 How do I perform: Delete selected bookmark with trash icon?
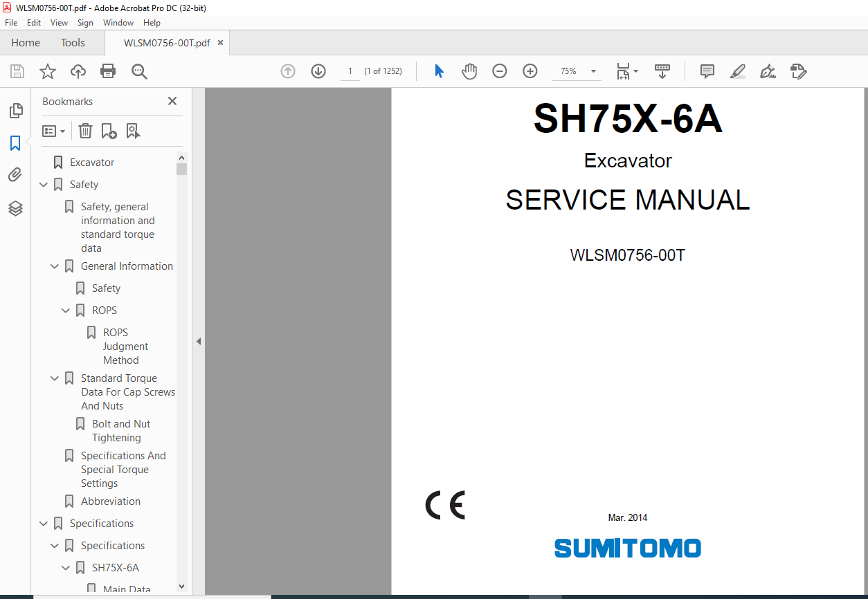pos(85,131)
